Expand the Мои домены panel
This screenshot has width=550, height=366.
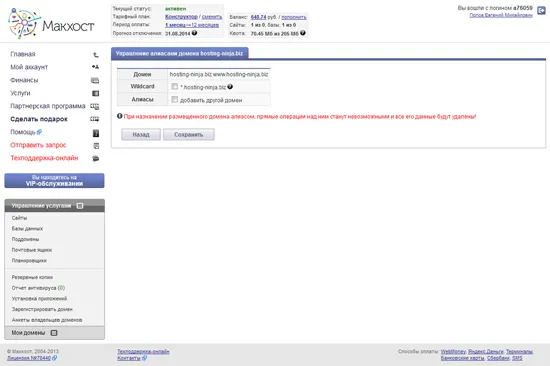click(x=54, y=333)
